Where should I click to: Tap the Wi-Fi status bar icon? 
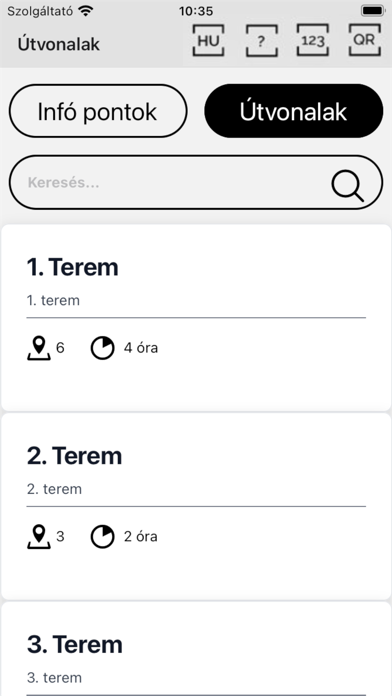85,10
